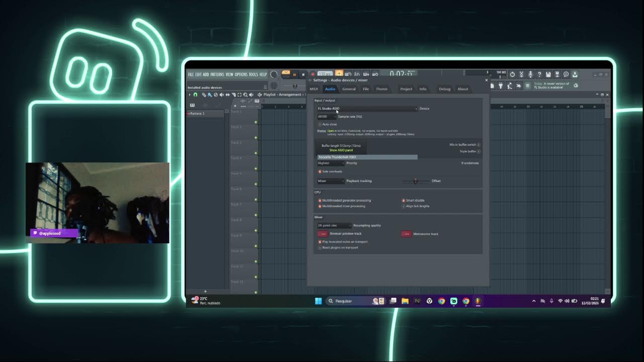Screen dimensions: 644x362
Task: Toggle the Align tick lengths option
Action: pyautogui.click(x=416, y=206)
